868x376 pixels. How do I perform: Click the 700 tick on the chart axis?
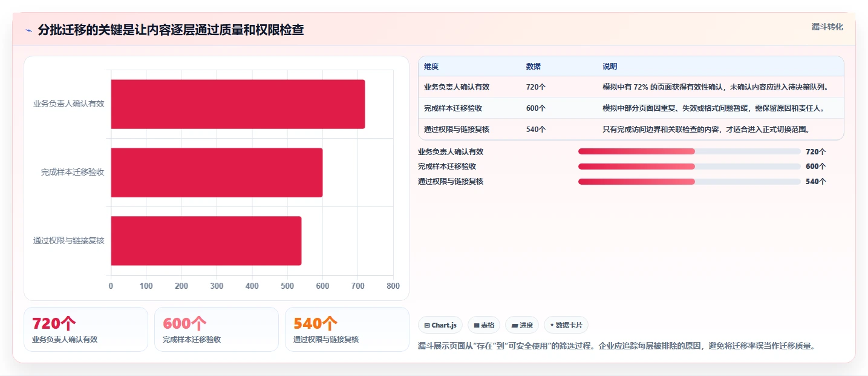[x=358, y=286]
